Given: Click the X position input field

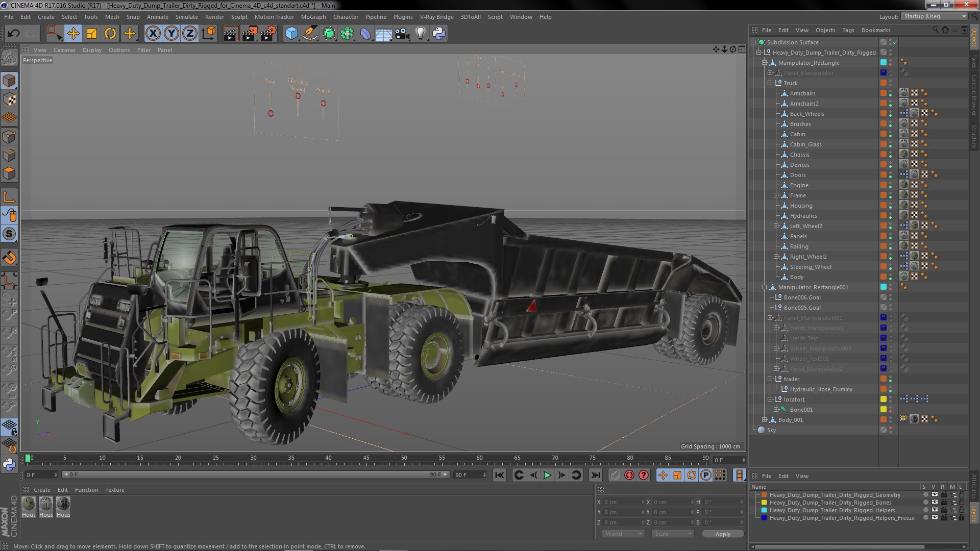Looking at the screenshot, I should click(x=623, y=502).
